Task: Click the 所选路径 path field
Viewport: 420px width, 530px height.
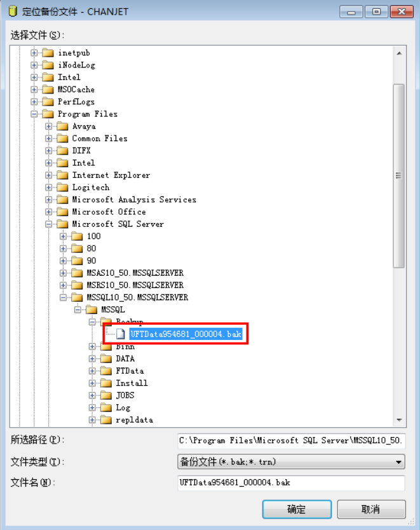Action: click(291, 440)
